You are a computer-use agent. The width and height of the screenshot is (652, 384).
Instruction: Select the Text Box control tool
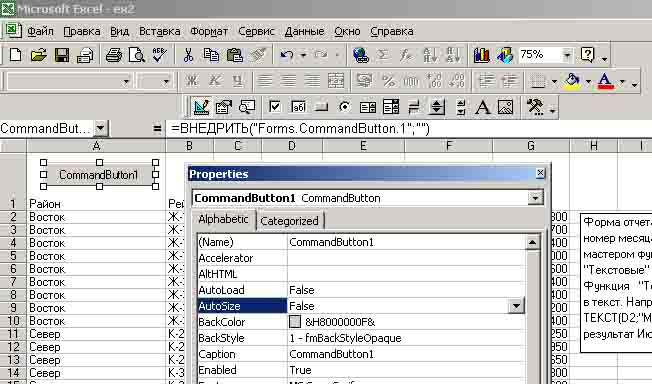pos(299,107)
